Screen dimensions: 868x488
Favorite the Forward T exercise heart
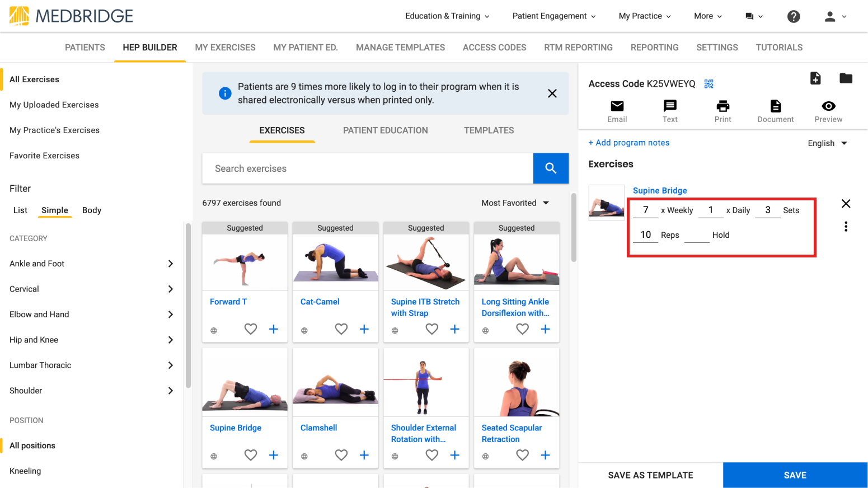pos(251,329)
